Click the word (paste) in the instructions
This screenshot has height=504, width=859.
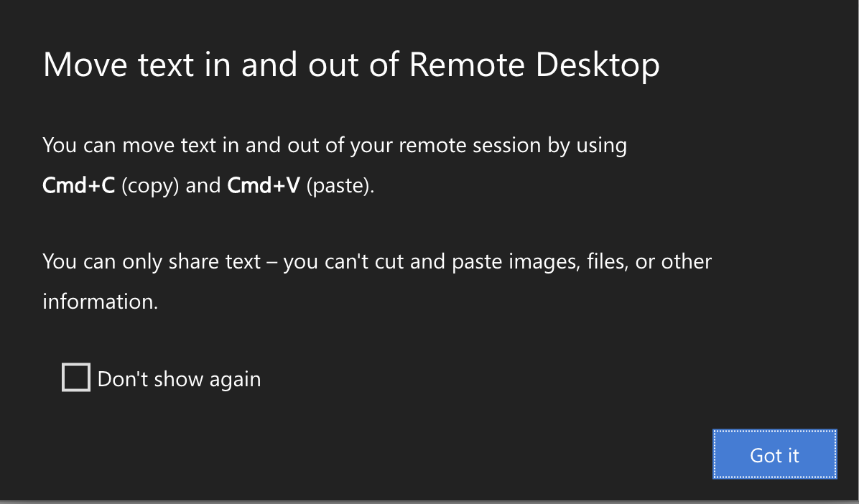(x=340, y=186)
